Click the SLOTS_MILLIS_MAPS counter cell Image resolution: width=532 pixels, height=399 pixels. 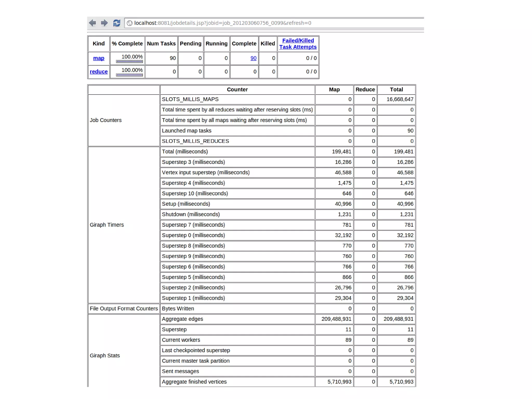(190, 99)
